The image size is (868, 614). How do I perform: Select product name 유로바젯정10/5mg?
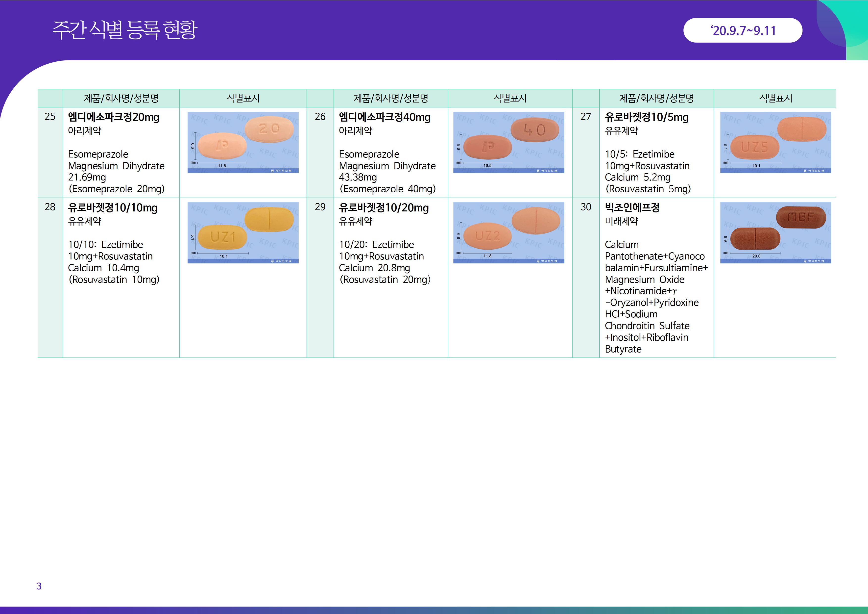pos(647,117)
